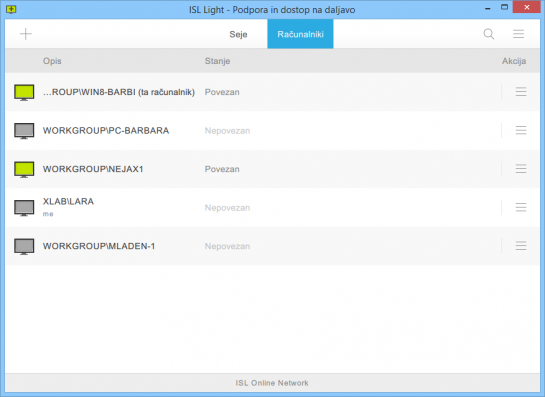Close the ISL Light window

[x=527, y=7]
